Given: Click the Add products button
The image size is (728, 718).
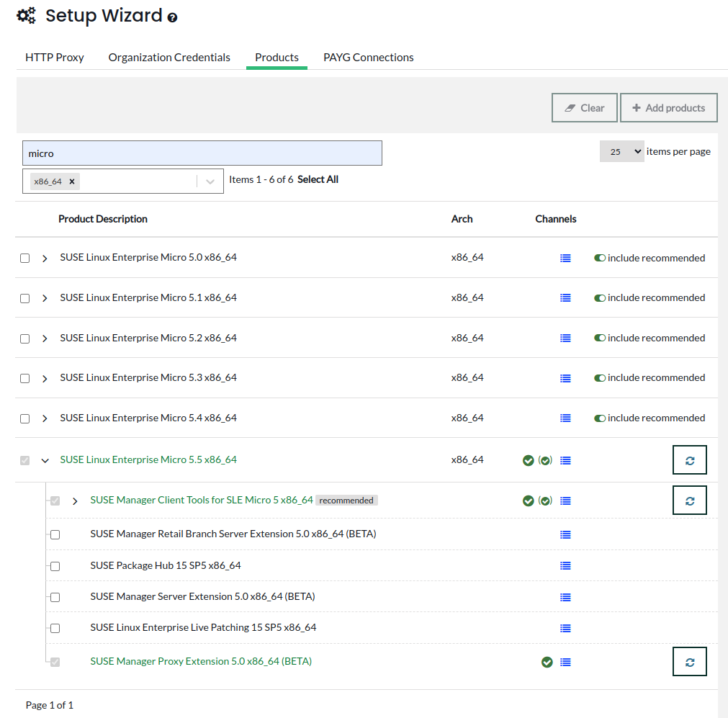Looking at the screenshot, I should [x=668, y=108].
